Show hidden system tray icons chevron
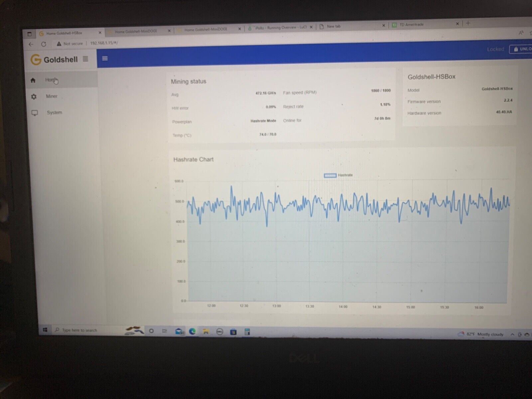This screenshot has height=399, width=532. pos(512,334)
